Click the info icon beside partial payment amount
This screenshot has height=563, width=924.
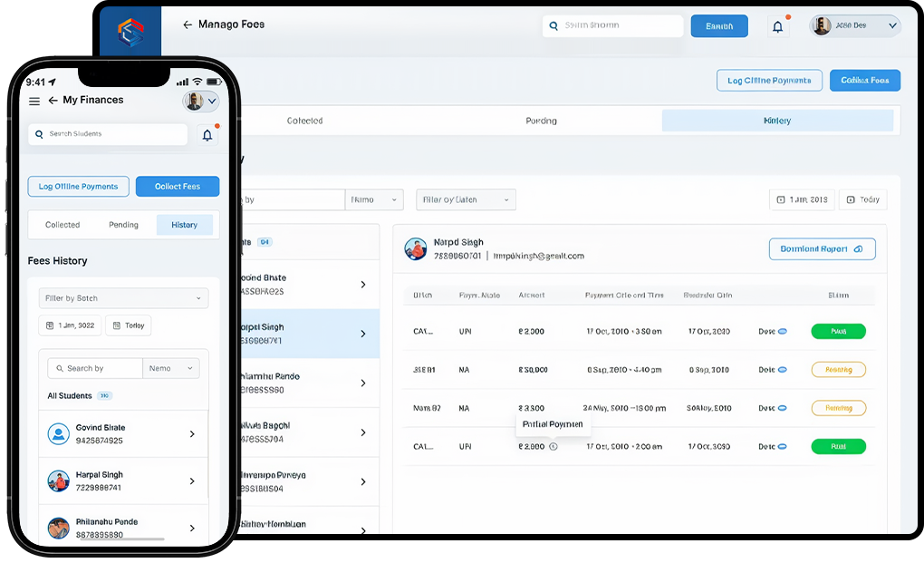tap(553, 446)
